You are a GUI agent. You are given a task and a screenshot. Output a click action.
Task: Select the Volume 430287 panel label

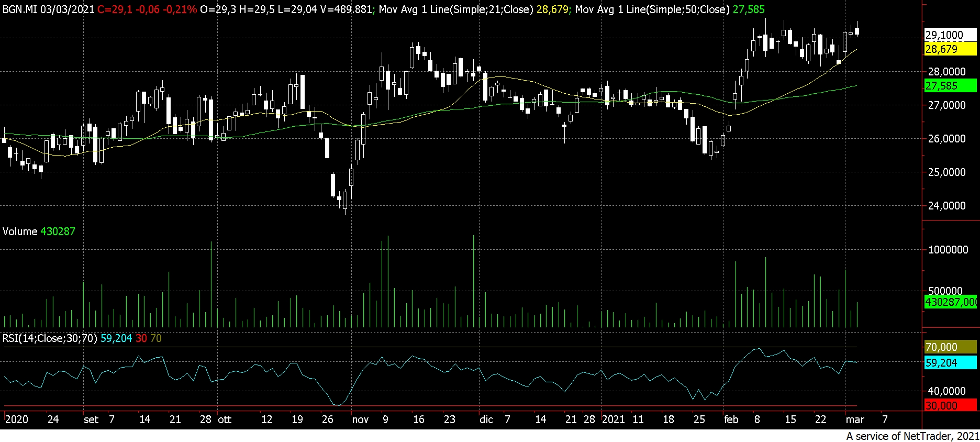coord(39,231)
